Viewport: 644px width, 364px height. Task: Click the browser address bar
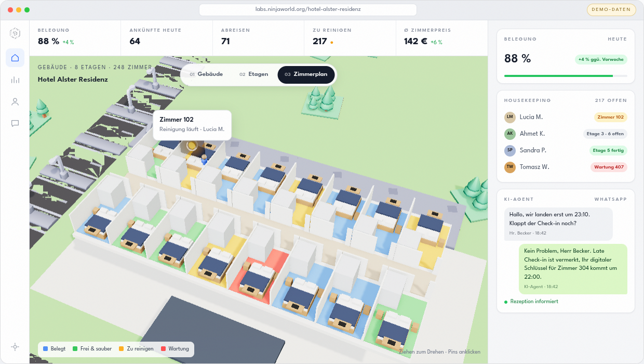click(308, 9)
